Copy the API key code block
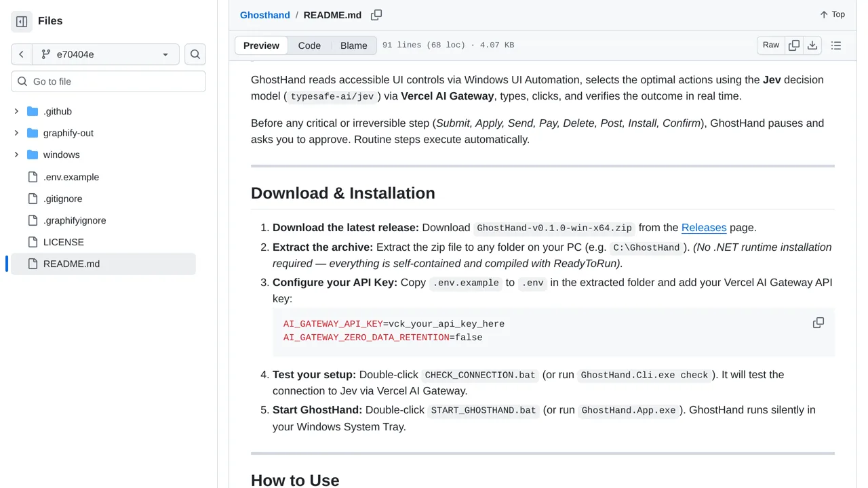The height and width of the screenshot is (488, 868). (818, 323)
